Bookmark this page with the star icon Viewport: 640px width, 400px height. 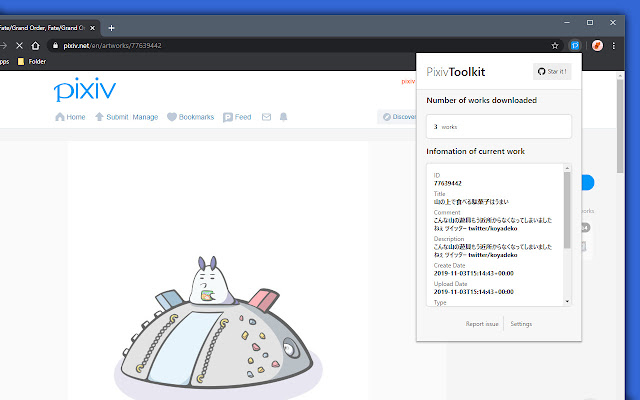pos(555,45)
